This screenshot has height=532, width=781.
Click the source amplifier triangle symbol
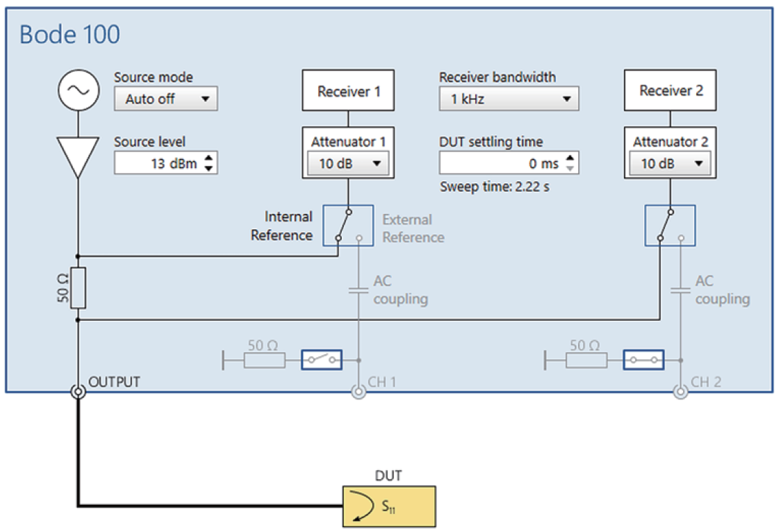[x=79, y=157]
